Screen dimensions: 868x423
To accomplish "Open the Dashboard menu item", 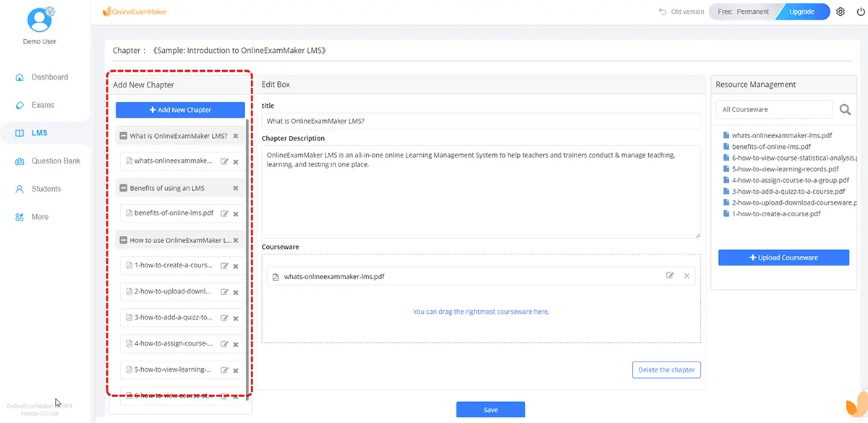I will point(49,77).
